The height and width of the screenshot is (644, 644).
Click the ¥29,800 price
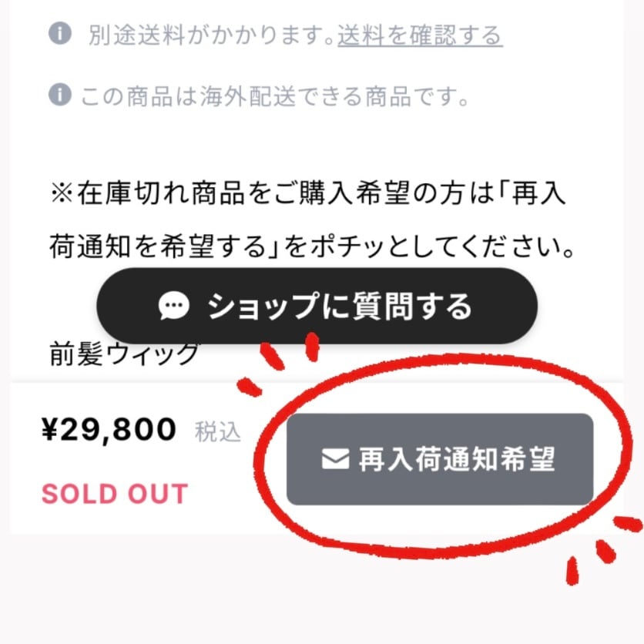109,430
